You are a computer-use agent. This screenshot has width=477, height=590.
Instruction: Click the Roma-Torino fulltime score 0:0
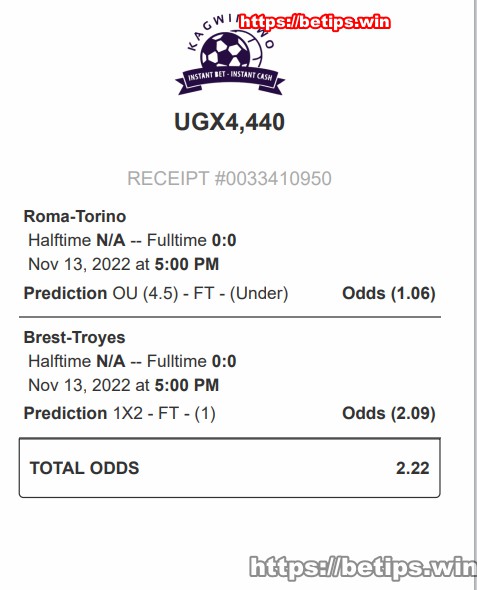(224, 240)
